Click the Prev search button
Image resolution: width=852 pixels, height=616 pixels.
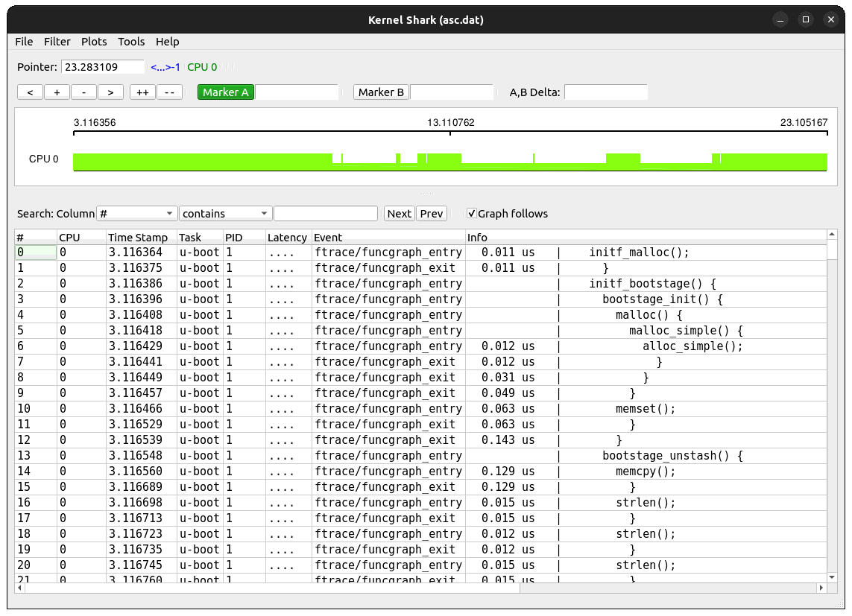click(431, 214)
